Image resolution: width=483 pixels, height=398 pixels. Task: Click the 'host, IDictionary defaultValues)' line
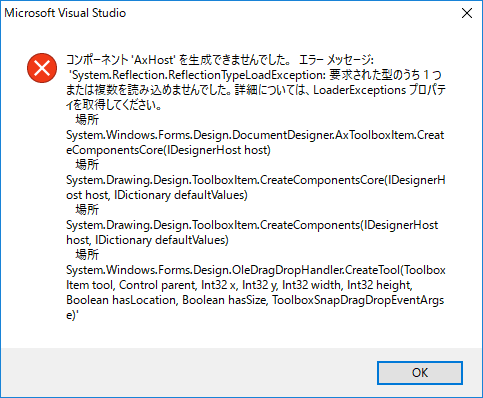pyautogui.click(x=147, y=240)
